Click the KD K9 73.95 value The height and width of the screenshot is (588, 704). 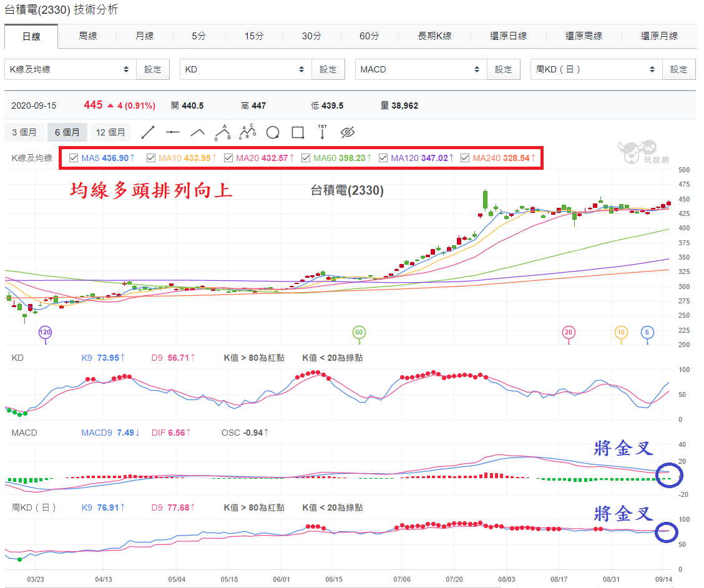(x=103, y=358)
